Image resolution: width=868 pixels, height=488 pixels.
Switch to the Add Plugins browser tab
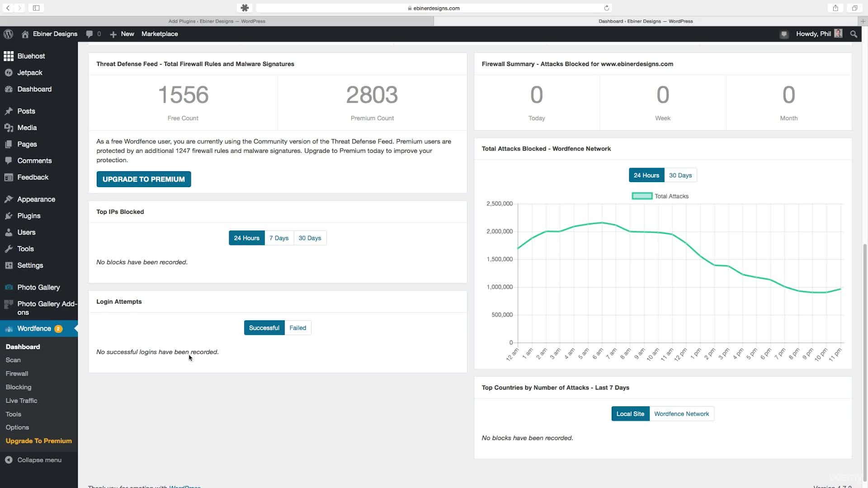[217, 21]
